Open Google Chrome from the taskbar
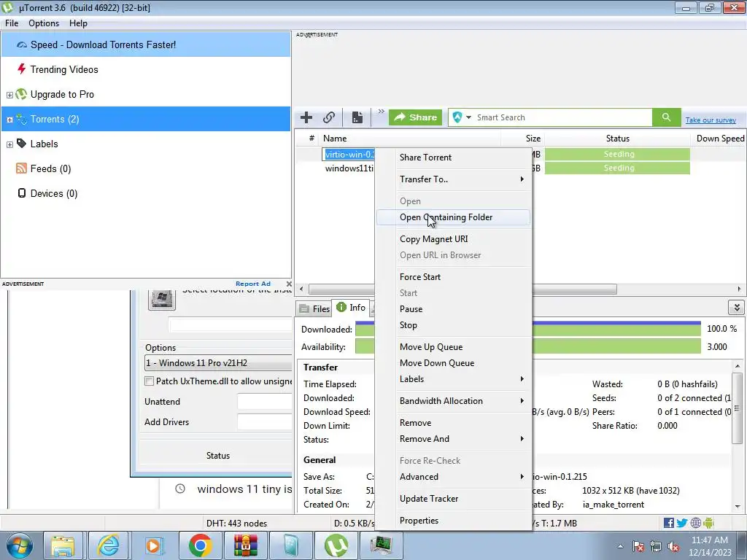Image resolution: width=747 pixels, height=560 pixels. pos(200,545)
